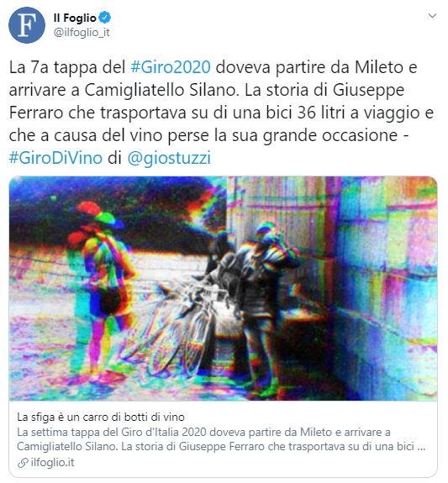Click the tweet text line 'Ferraro che trasportava'
The width and height of the screenshot is (448, 483).
coord(98,113)
